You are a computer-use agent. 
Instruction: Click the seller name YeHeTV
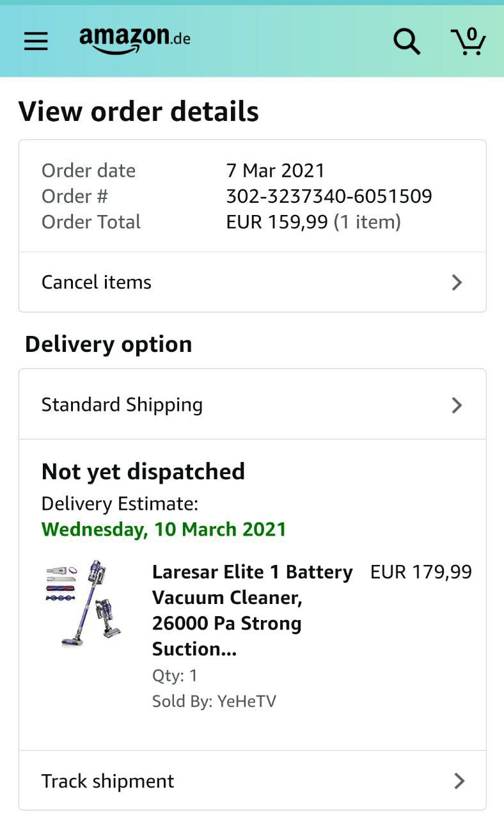pos(246,701)
